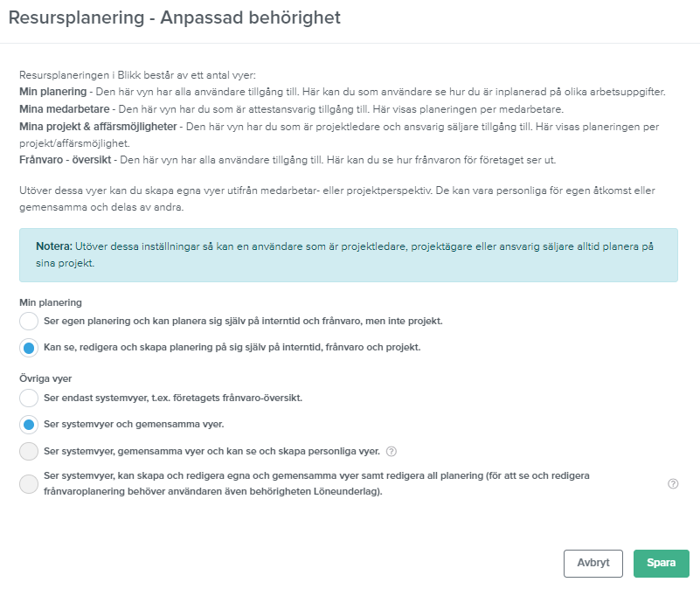
Task: Cancel with the Avbryt button
Action: click(x=593, y=563)
